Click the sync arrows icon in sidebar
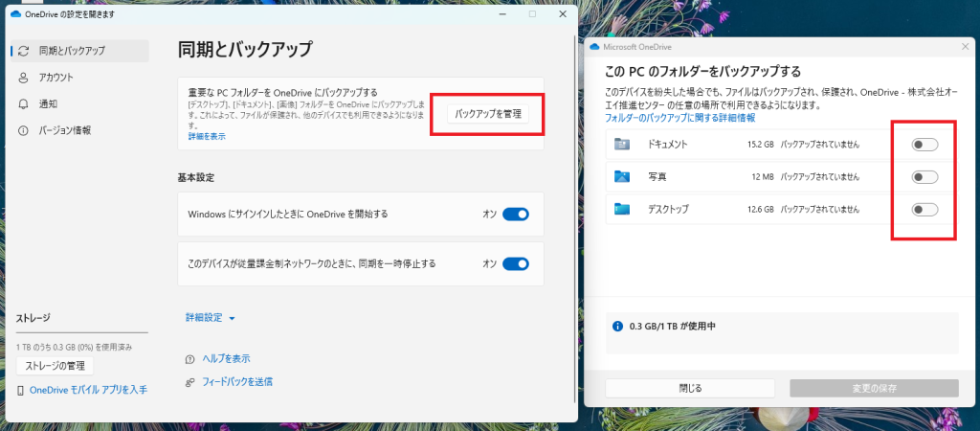The width and height of the screenshot is (980, 431). click(24, 51)
